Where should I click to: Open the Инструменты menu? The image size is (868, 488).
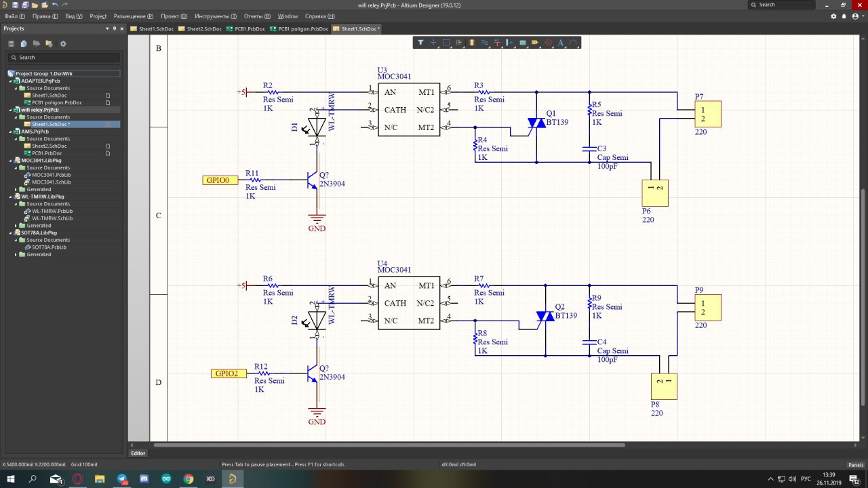click(216, 16)
